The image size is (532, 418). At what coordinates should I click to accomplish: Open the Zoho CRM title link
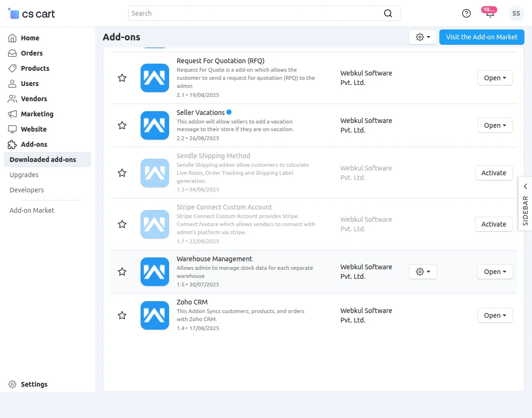pyautogui.click(x=192, y=302)
